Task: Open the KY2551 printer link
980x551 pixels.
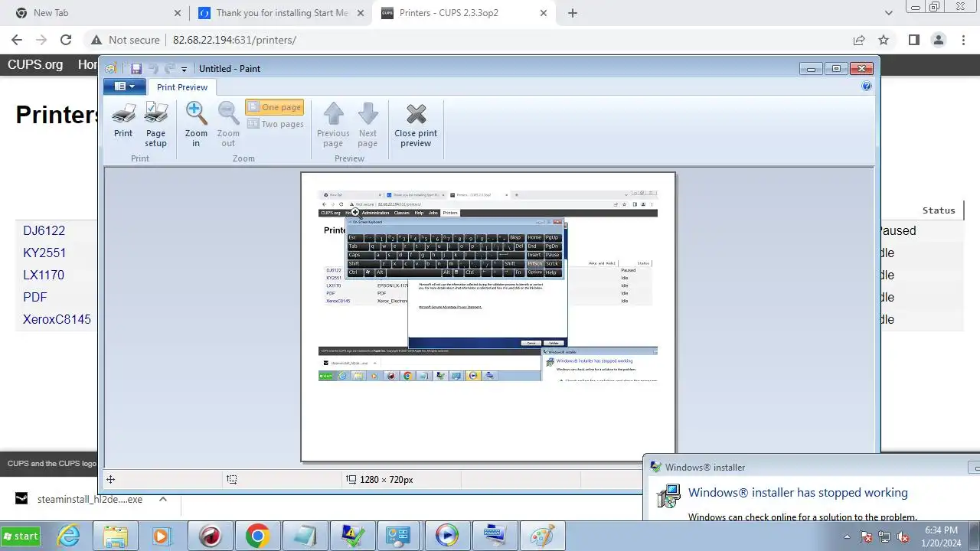Action: [44, 253]
